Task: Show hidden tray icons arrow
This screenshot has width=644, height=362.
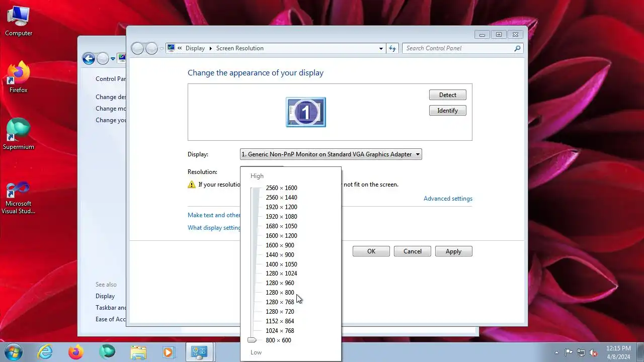Action: click(556, 352)
